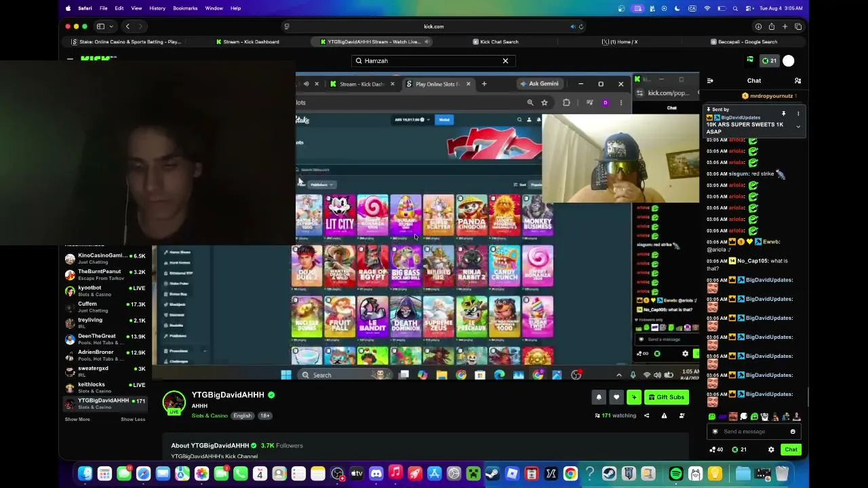Viewport: 868px width, 488px height.
Task: Click the Hamzah search input
Action: 432,61
